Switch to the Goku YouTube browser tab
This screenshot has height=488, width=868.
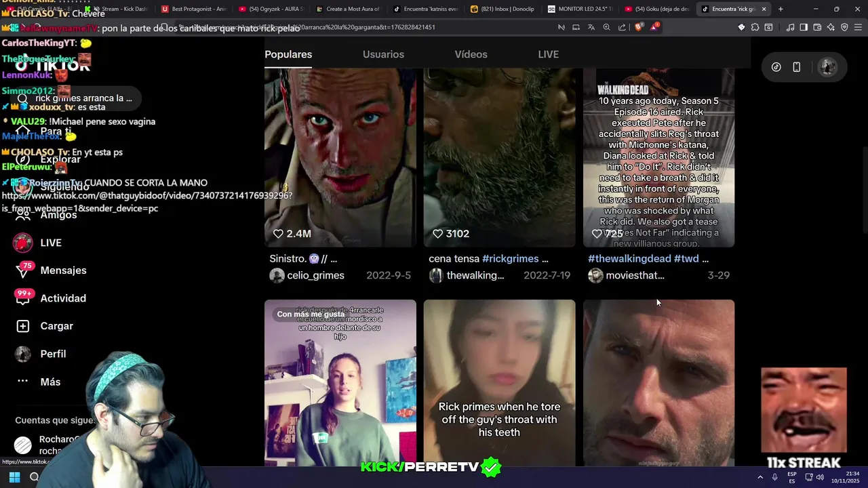pyautogui.click(x=656, y=9)
